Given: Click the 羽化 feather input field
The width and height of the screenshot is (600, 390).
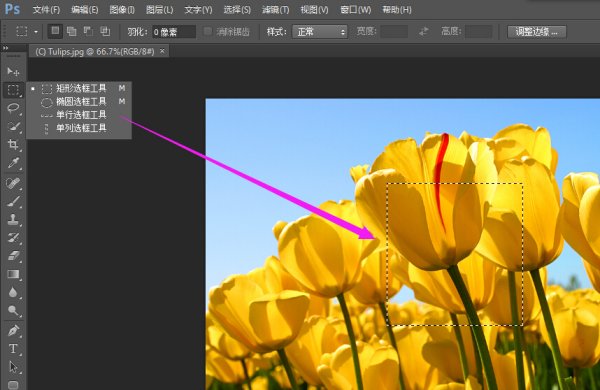Looking at the screenshot, I should [x=174, y=32].
